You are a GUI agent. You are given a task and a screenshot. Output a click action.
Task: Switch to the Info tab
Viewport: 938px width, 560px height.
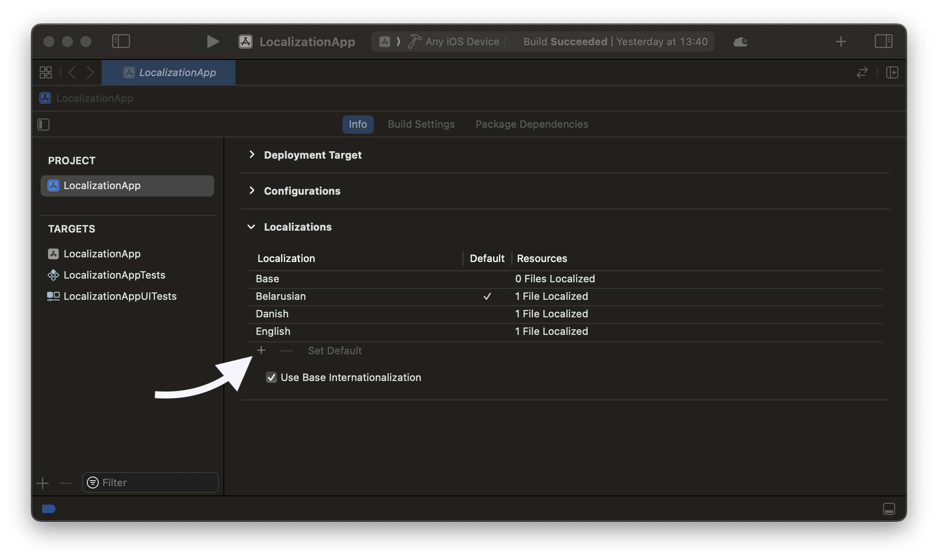coord(358,124)
